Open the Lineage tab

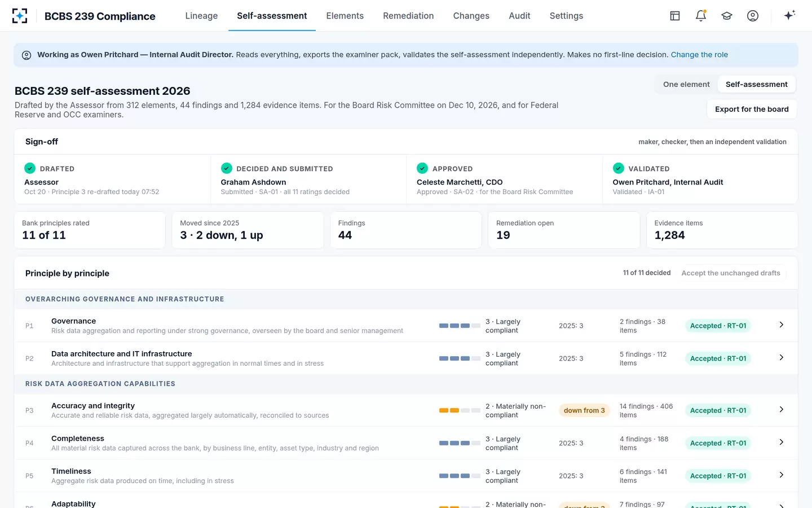pos(201,16)
